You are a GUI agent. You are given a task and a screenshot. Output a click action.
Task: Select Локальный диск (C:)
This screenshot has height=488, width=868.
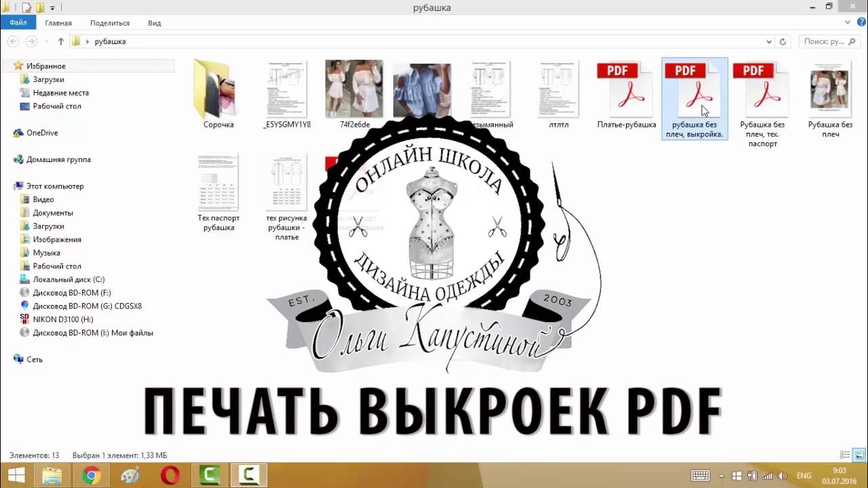click(x=68, y=279)
